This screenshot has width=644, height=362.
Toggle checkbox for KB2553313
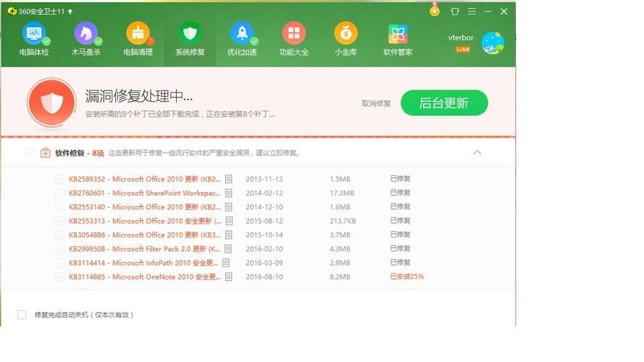[x=59, y=222]
